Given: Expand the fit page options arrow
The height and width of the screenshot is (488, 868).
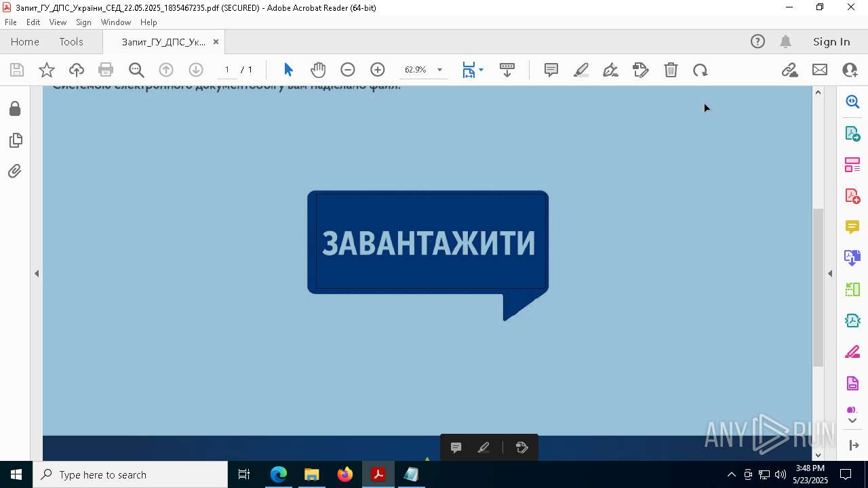Looking at the screenshot, I should click(481, 70).
